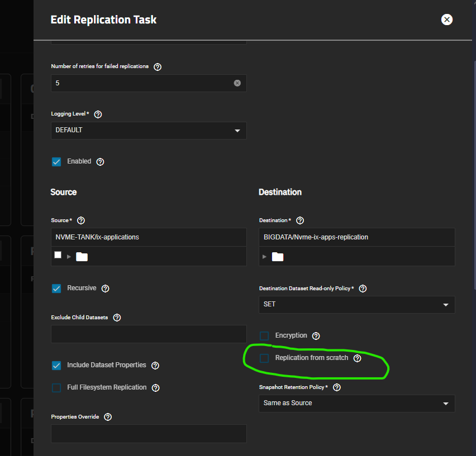Image resolution: width=476 pixels, height=456 pixels.
Task: Click the Exclude Child Datasets input field
Action: point(148,334)
